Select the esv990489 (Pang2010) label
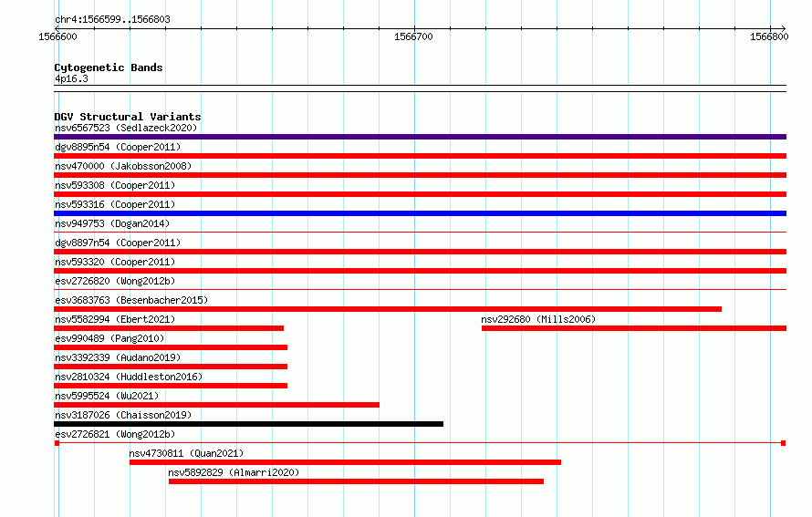 tap(109, 338)
